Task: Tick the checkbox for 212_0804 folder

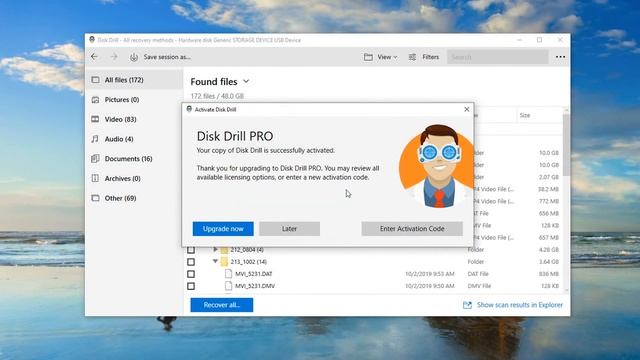Action: (191, 249)
